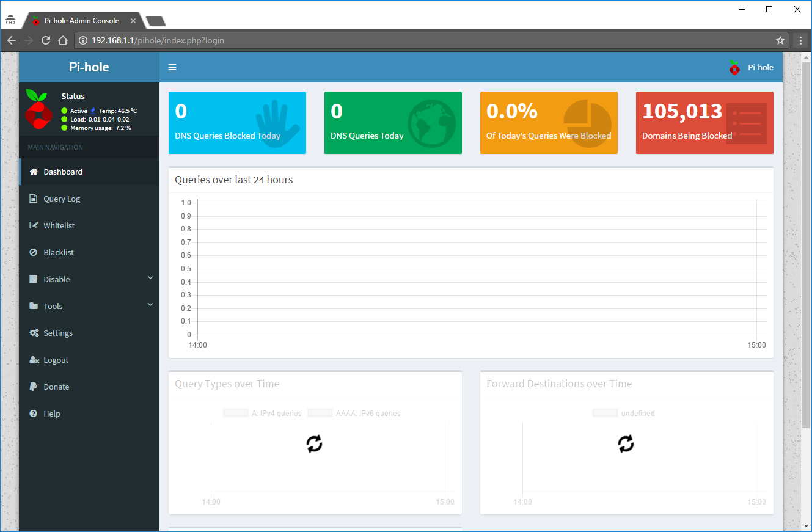Click the Whitelist edit icon
The image size is (812, 532).
click(34, 225)
